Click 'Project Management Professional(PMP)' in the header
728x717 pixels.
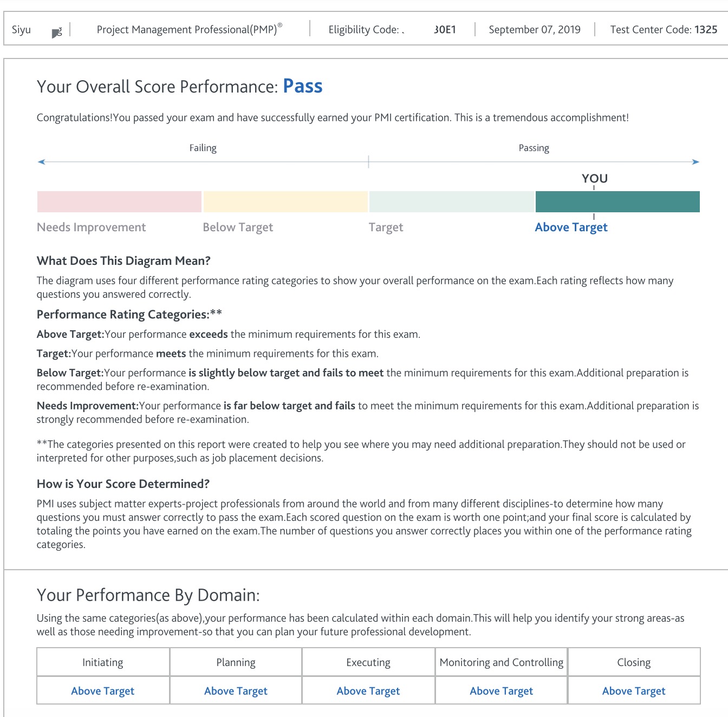[x=190, y=29]
